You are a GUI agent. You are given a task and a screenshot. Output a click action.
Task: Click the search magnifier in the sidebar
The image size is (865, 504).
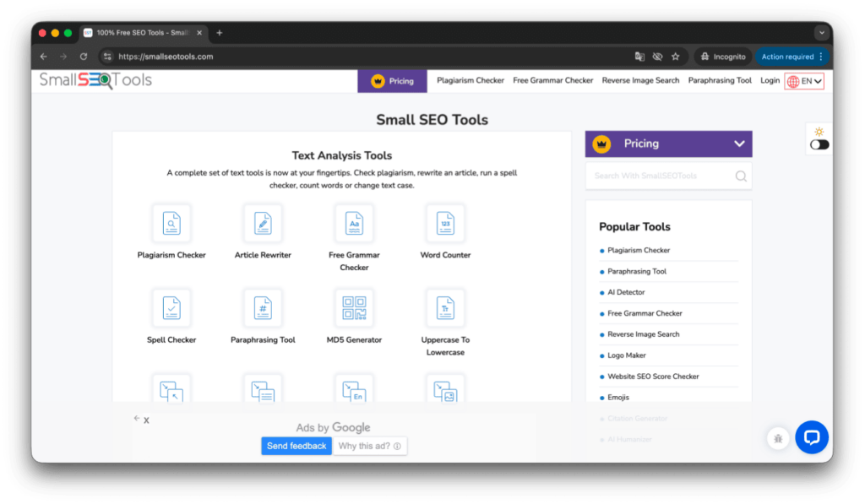pyautogui.click(x=741, y=176)
